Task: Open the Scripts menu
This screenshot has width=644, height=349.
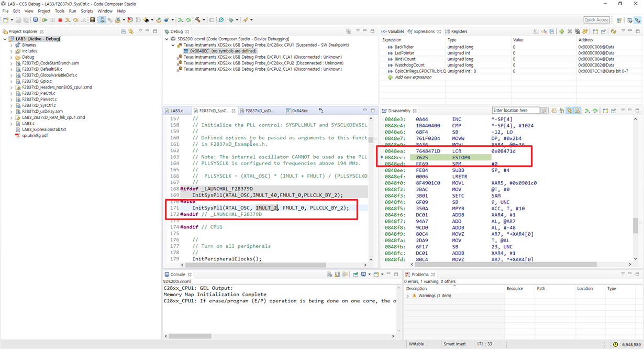Action: [x=87, y=11]
